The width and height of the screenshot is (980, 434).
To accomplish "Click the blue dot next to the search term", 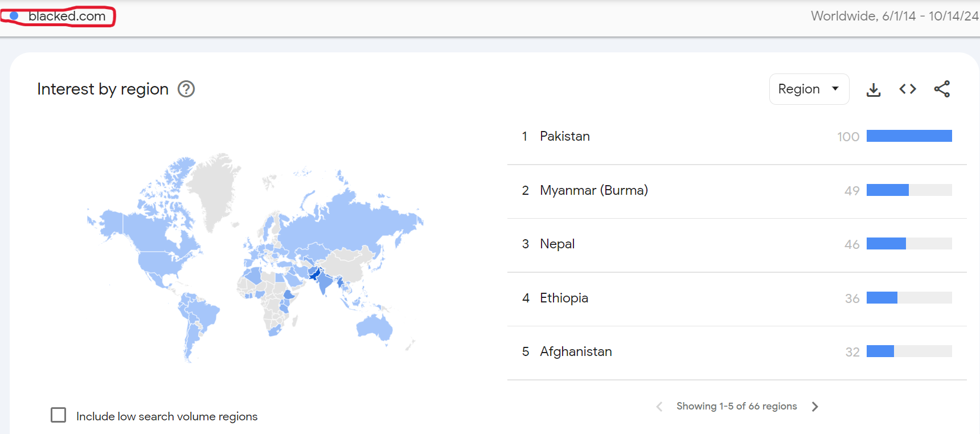I will (14, 16).
